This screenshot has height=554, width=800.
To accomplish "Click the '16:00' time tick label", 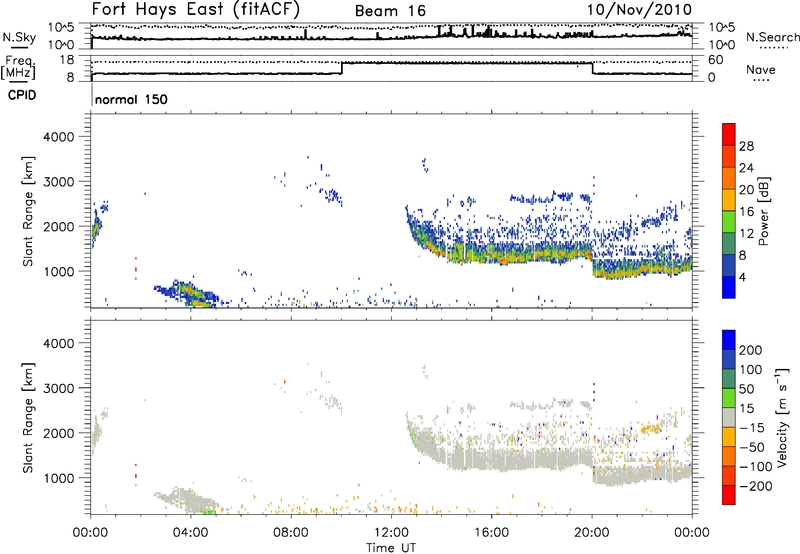I will tap(491, 533).
